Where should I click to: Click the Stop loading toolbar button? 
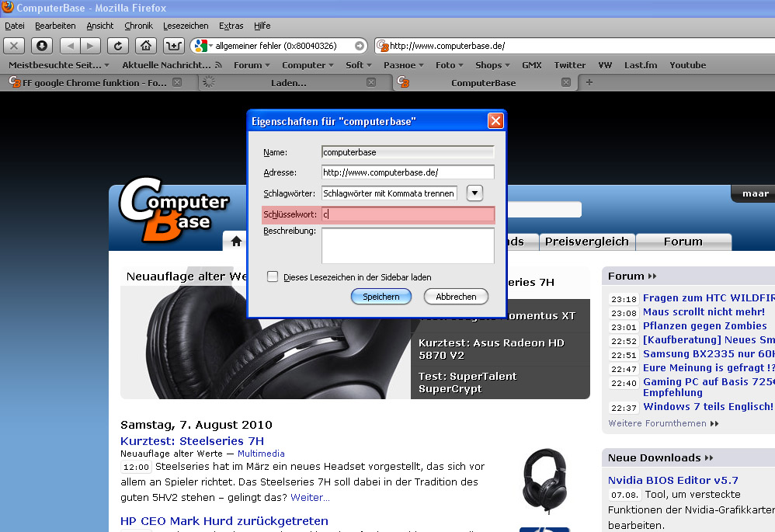coord(14,46)
